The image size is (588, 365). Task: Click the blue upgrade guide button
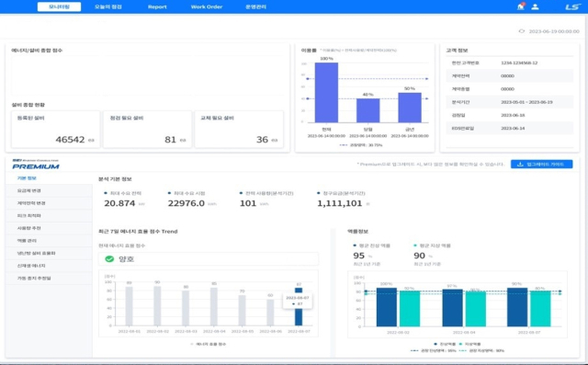(x=541, y=165)
